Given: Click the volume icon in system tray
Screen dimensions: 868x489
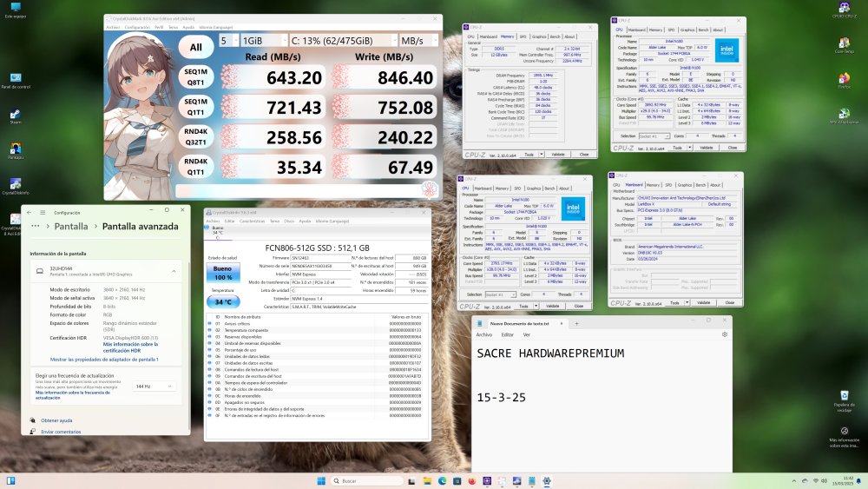Looking at the screenshot, I should [x=825, y=480].
